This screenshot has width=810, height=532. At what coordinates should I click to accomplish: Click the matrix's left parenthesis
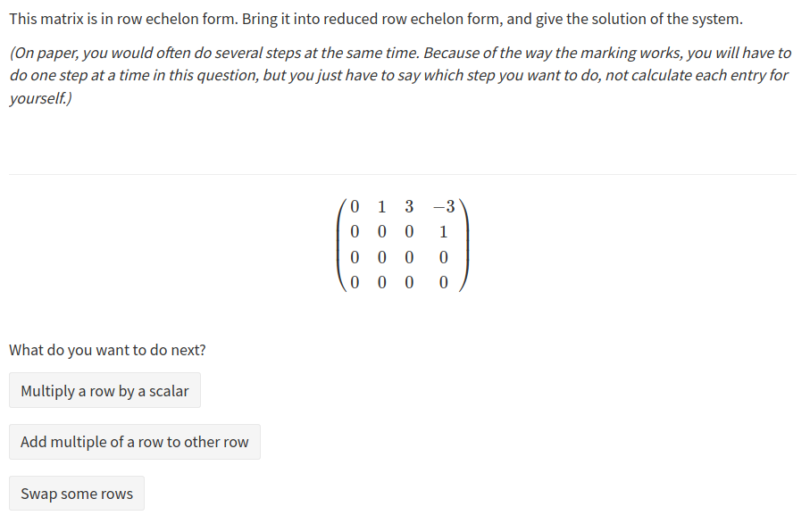pyautogui.click(x=342, y=245)
